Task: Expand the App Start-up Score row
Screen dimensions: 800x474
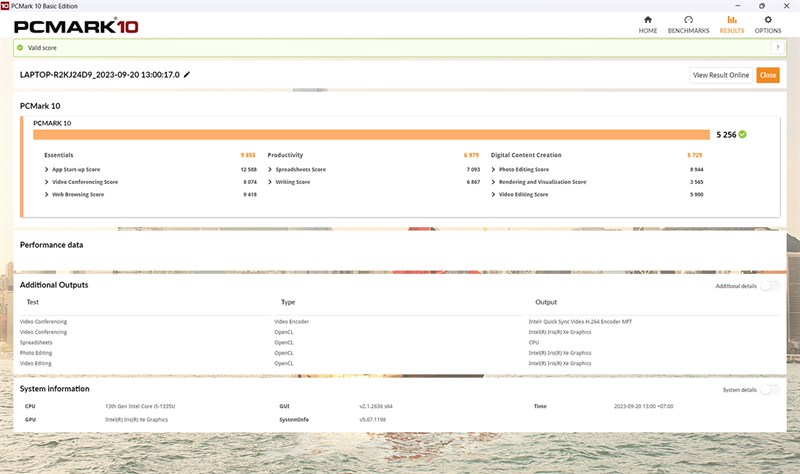Action: (x=46, y=169)
